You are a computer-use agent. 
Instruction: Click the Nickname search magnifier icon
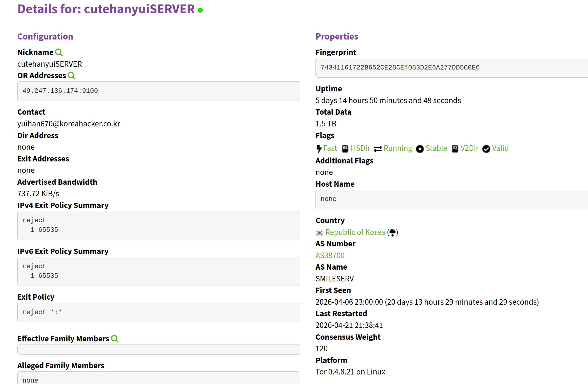pyautogui.click(x=59, y=52)
